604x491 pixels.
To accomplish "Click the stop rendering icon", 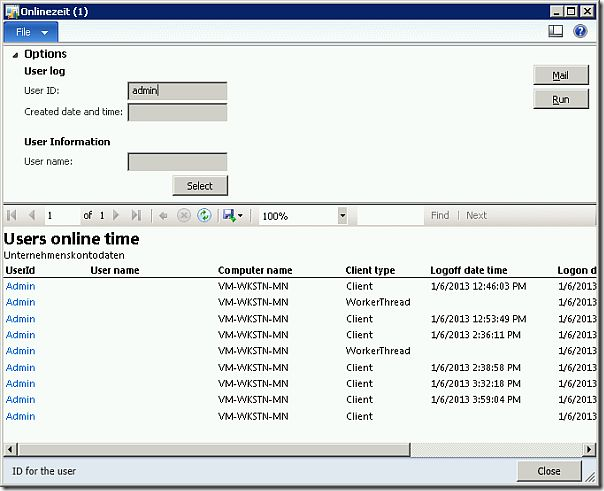I will 184,215.
